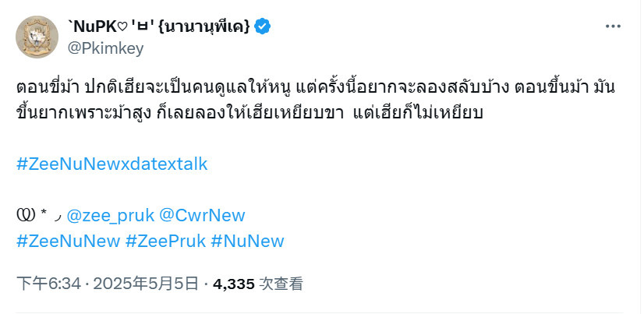Click the 次查看 views label
The height and width of the screenshot is (314, 644).
pyautogui.click(x=281, y=284)
